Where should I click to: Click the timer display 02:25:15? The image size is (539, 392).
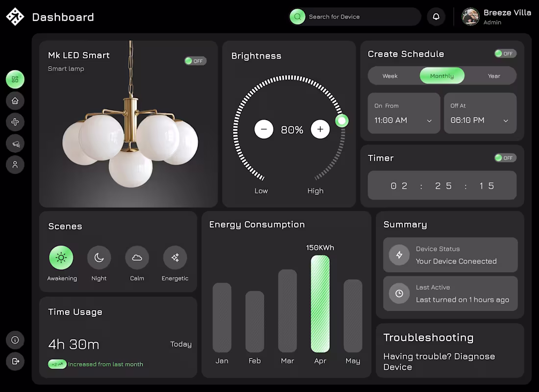[x=442, y=186]
